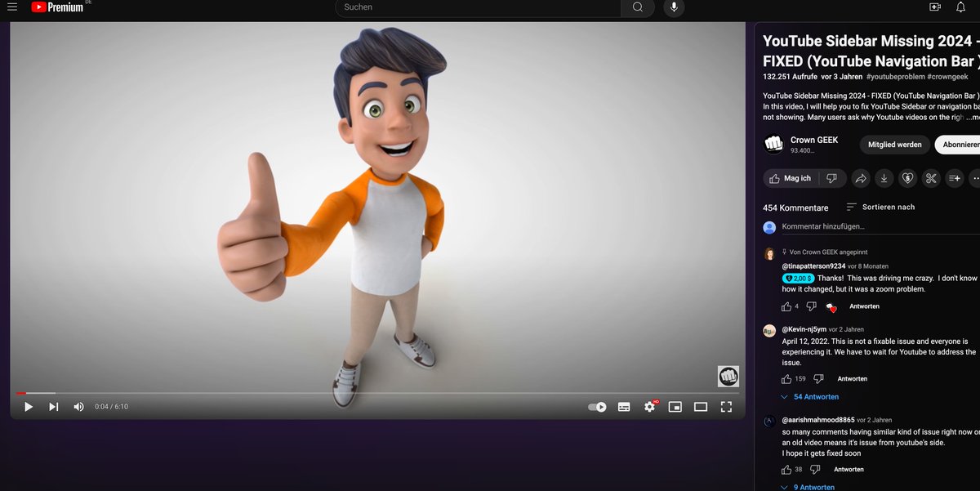Start voice search with the microphone
Screen dimensions: 980x491
click(675, 7)
